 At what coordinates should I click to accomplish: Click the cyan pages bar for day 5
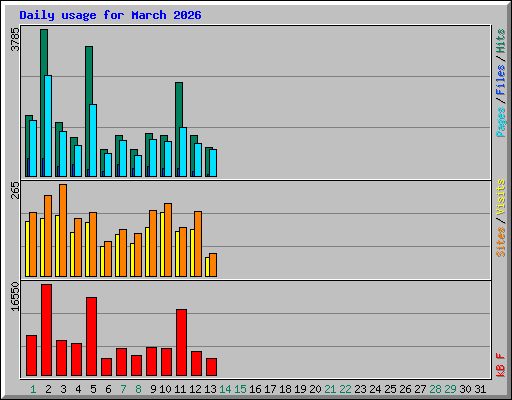coord(93,140)
